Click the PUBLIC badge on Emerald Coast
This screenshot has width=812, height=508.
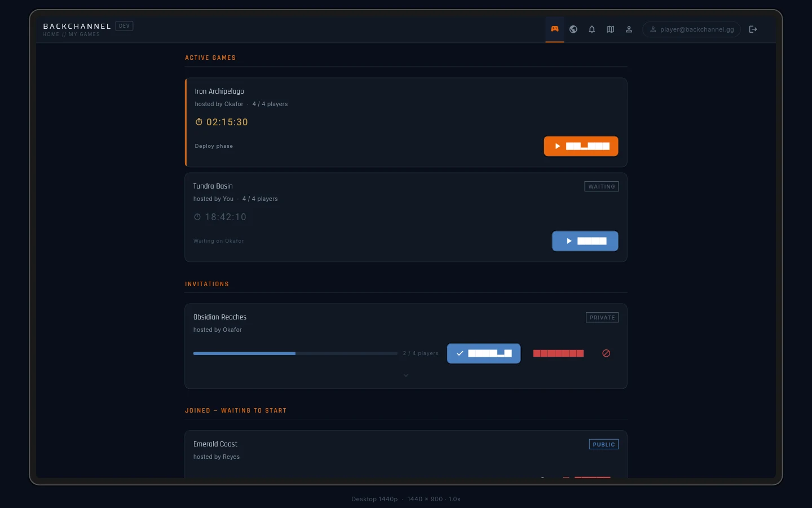pos(604,444)
